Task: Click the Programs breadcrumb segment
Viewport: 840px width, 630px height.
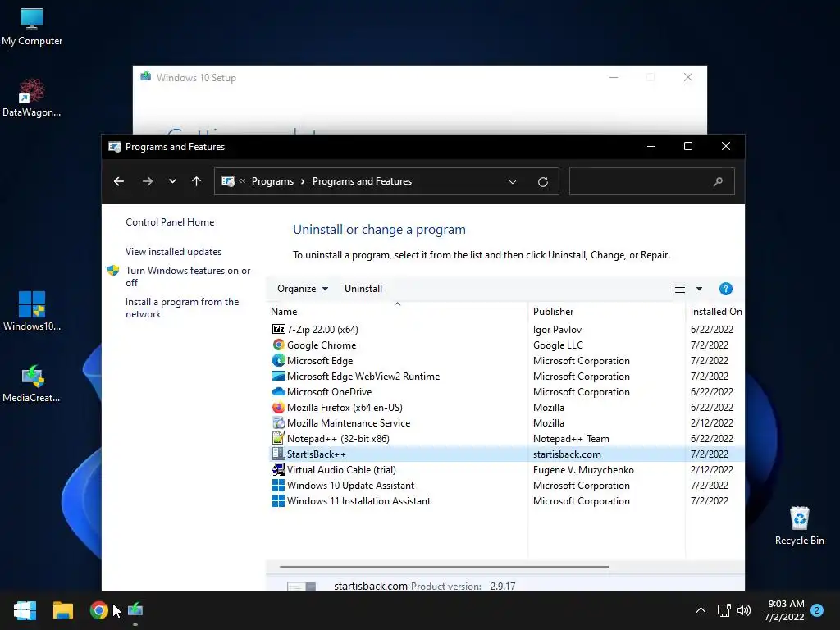Action: [x=272, y=181]
